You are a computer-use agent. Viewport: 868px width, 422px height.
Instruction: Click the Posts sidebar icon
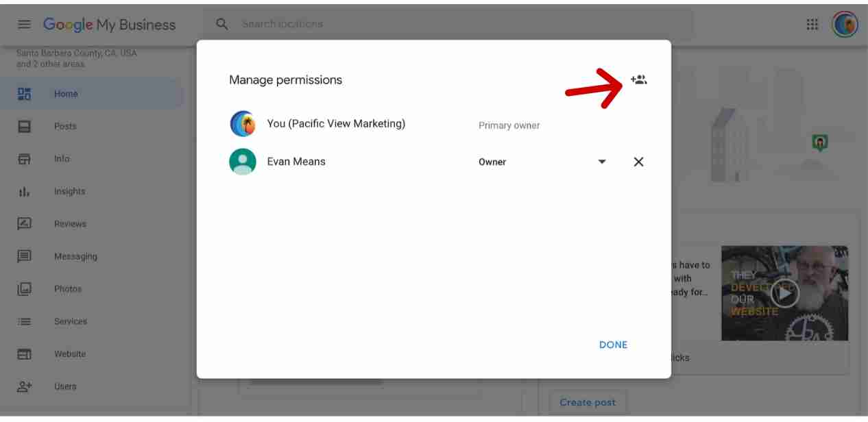tap(25, 127)
